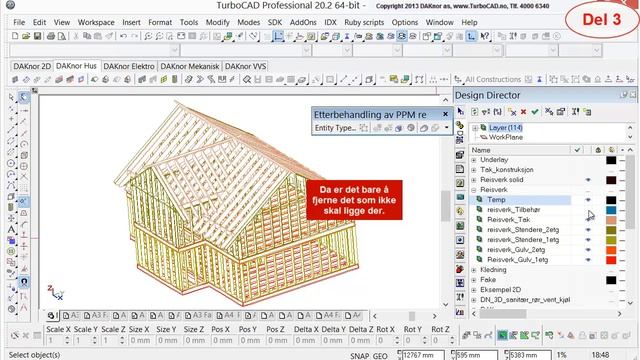Click the Open folder icon
The image size is (640, 360).
point(26,36)
